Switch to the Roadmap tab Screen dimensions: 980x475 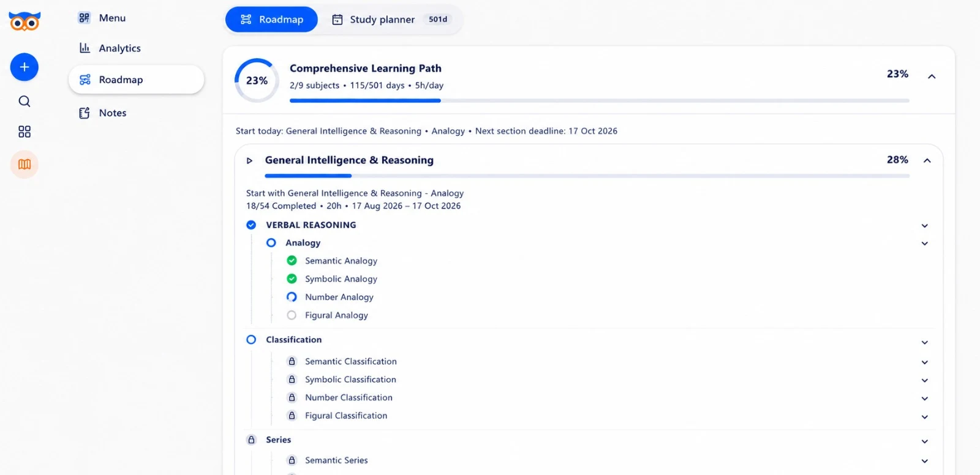(271, 20)
